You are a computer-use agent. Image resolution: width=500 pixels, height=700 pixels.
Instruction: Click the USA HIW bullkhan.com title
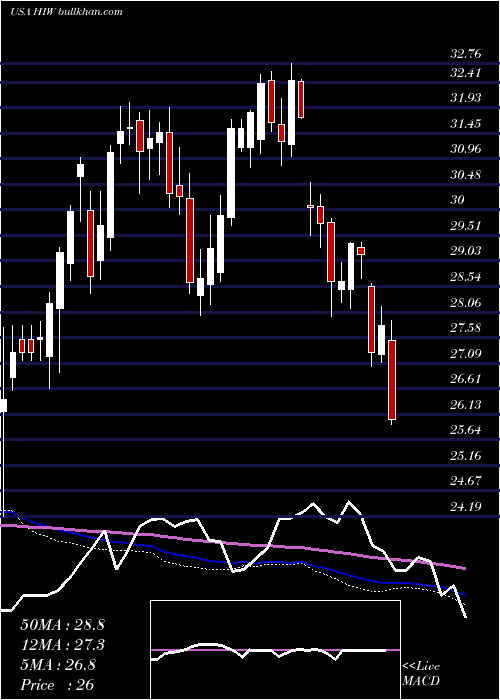[x=66, y=12]
